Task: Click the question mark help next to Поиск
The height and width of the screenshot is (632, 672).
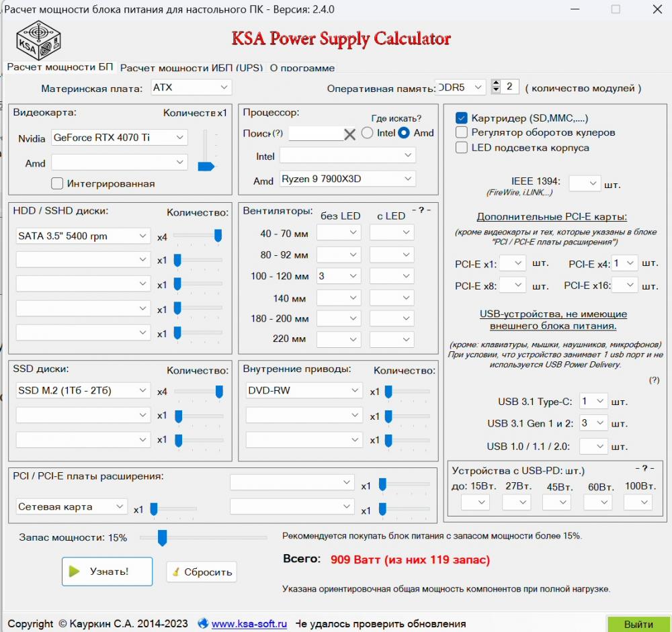Action: [x=278, y=133]
